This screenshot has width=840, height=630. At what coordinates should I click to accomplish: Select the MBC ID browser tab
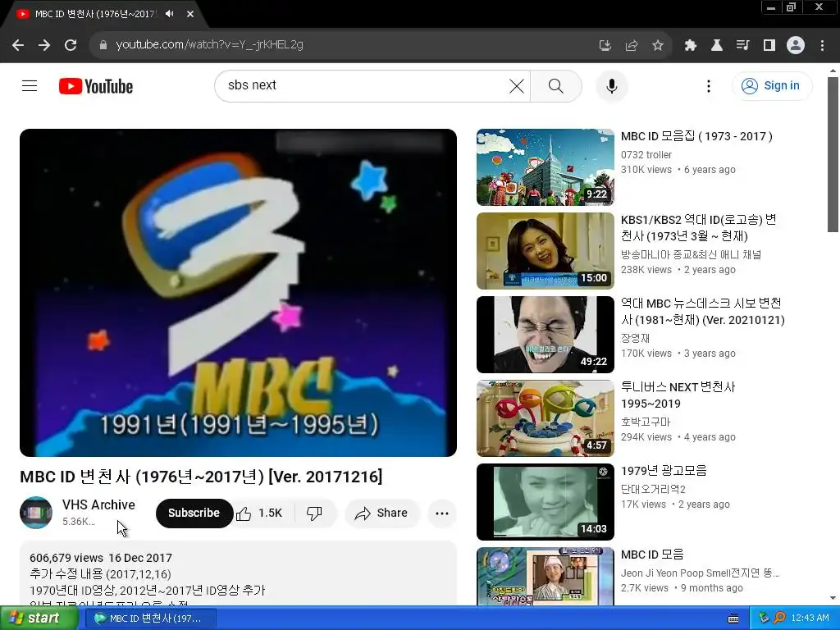(x=97, y=14)
